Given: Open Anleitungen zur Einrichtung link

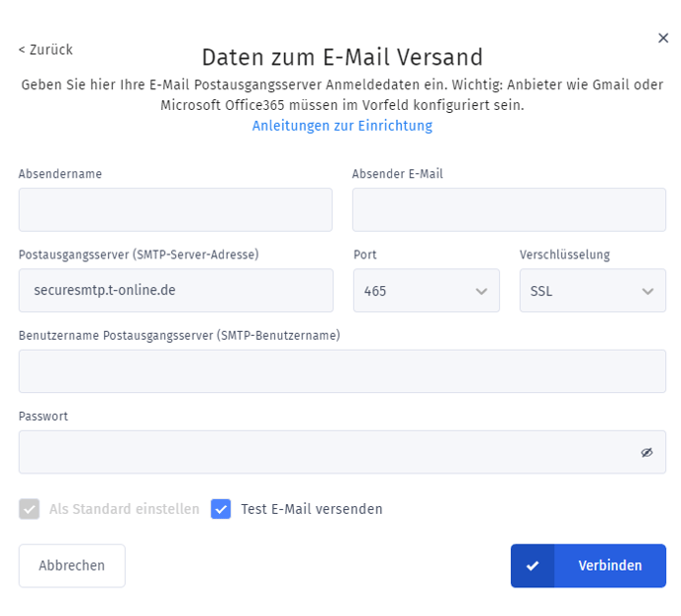Looking at the screenshot, I should 342,126.
